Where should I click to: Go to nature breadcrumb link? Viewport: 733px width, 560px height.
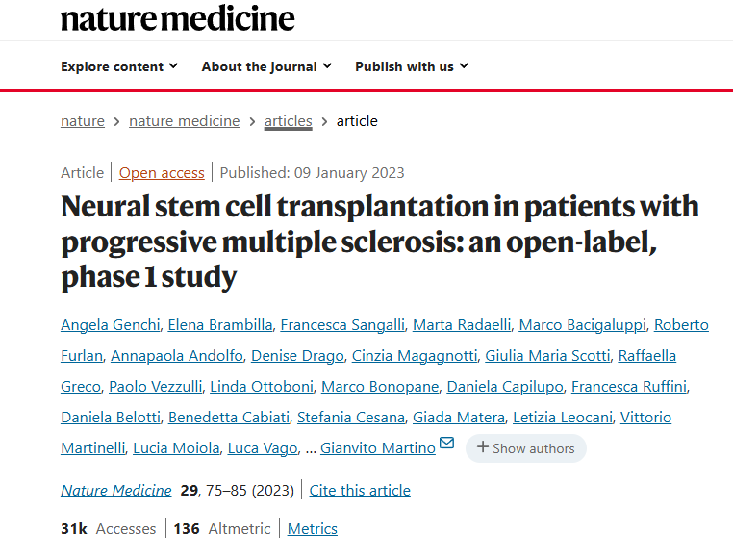point(83,121)
